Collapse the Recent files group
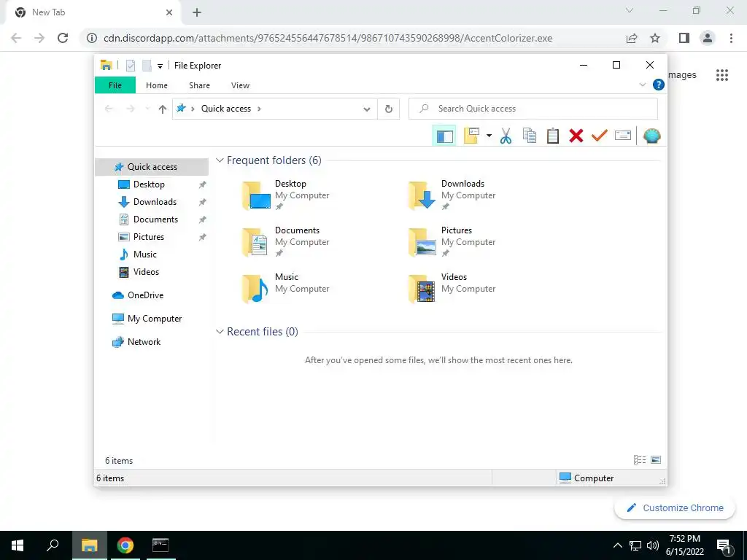747x560 pixels. coord(220,332)
